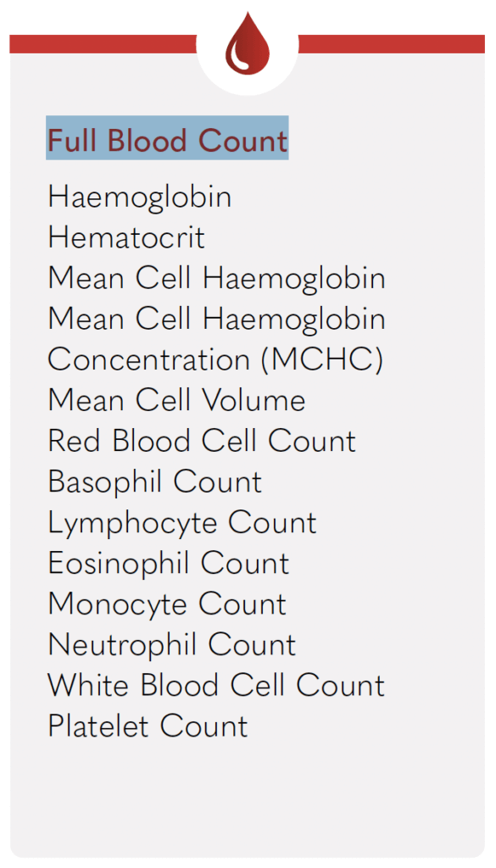Click the red banner bar right of drop
This screenshot has width=496, height=868.
[392, 44]
